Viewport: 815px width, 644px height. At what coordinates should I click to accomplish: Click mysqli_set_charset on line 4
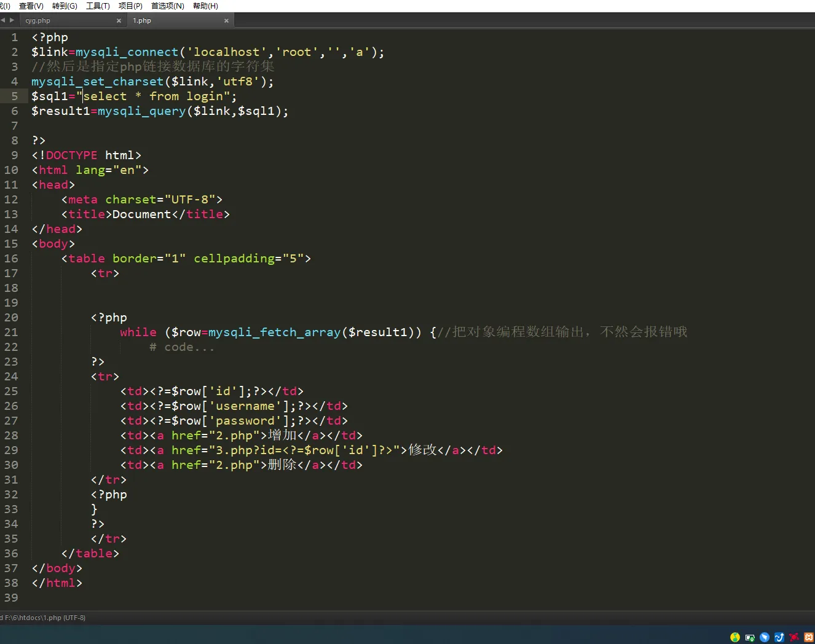click(98, 82)
